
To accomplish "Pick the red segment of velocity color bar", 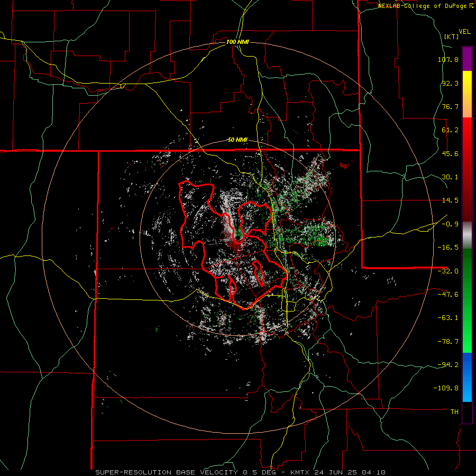I will pyautogui.click(x=467, y=169).
